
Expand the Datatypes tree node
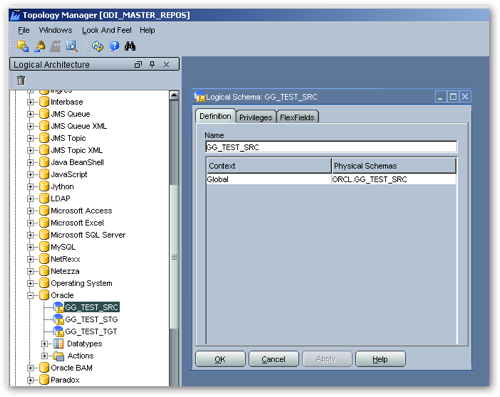[45, 344]
